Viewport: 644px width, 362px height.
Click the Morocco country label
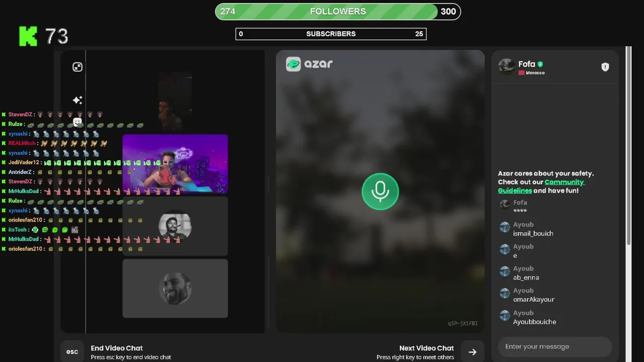(x=535, y=73)
